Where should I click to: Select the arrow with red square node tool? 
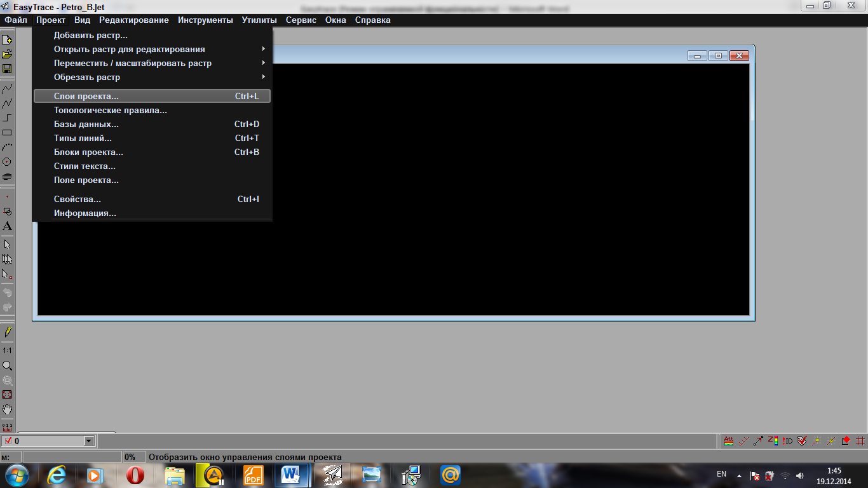pos(7,274)
